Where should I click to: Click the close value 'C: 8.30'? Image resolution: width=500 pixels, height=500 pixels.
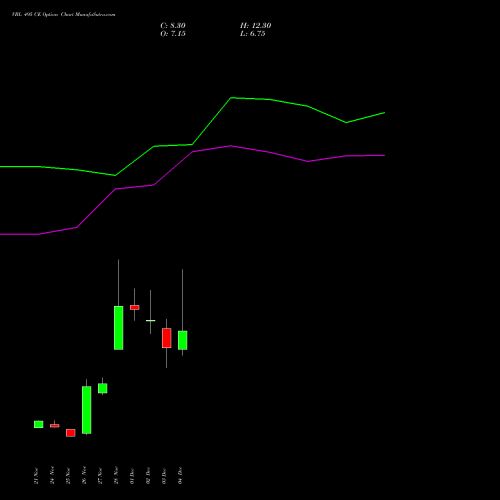pos(173,26)
